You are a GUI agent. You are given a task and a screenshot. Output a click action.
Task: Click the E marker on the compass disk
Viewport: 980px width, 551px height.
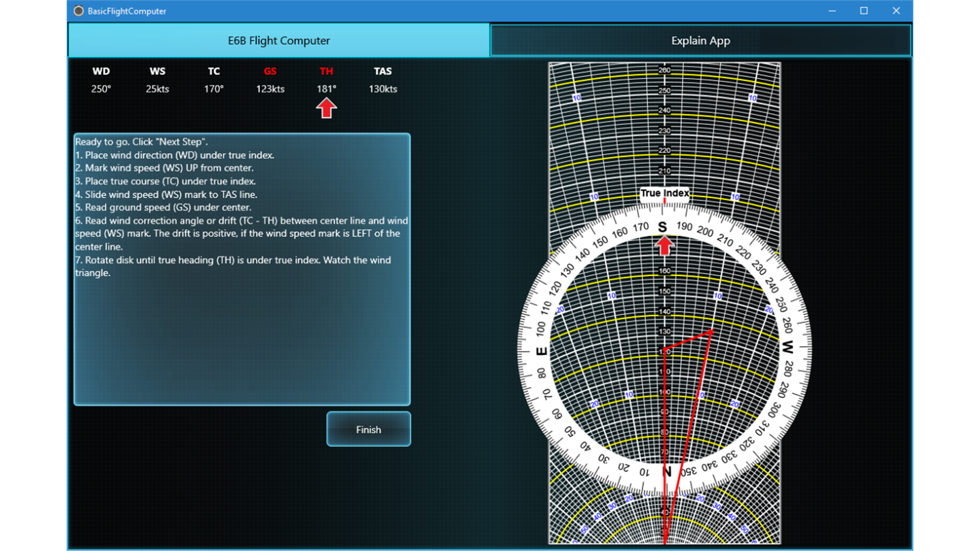click(542, 352)
